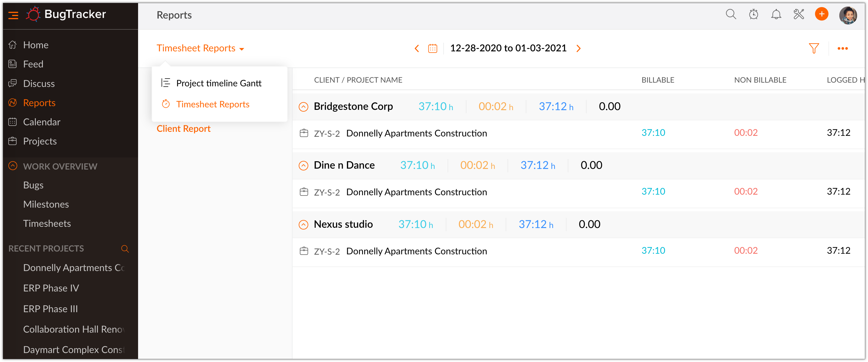Open the timer clock icon

coord(753,15)
